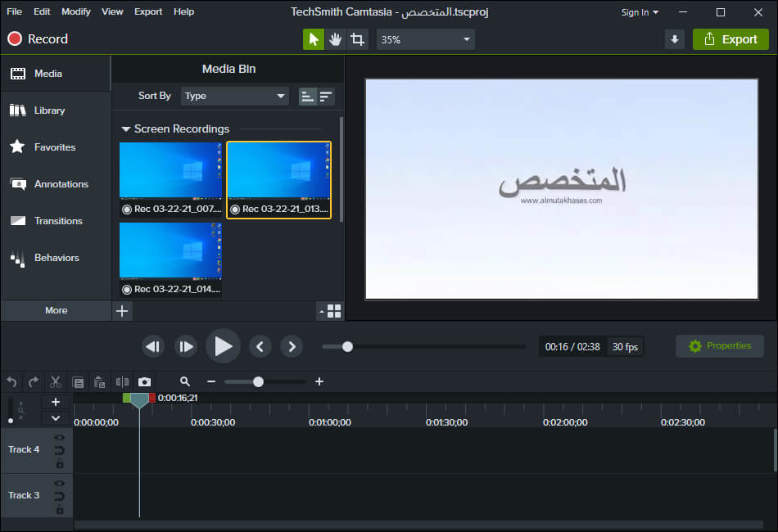Jump to next media clip
Image resolution: width=778 pixels, height=532 pixels.
coord(292,346)
